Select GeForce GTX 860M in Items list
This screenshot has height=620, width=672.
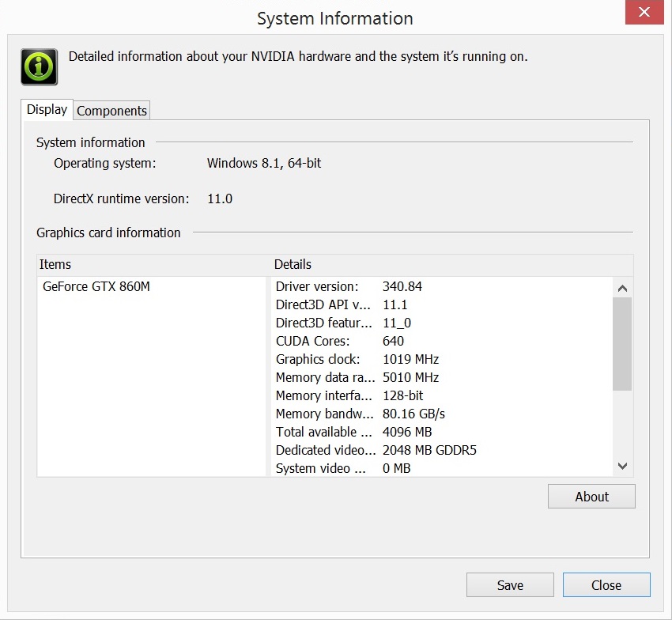click(x=96, y=286)
